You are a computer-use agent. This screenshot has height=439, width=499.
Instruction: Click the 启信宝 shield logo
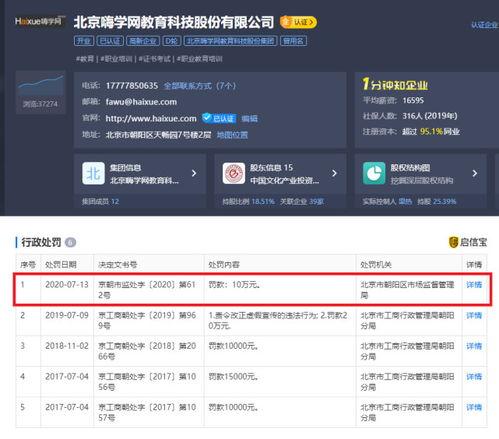tap(453, 242)
